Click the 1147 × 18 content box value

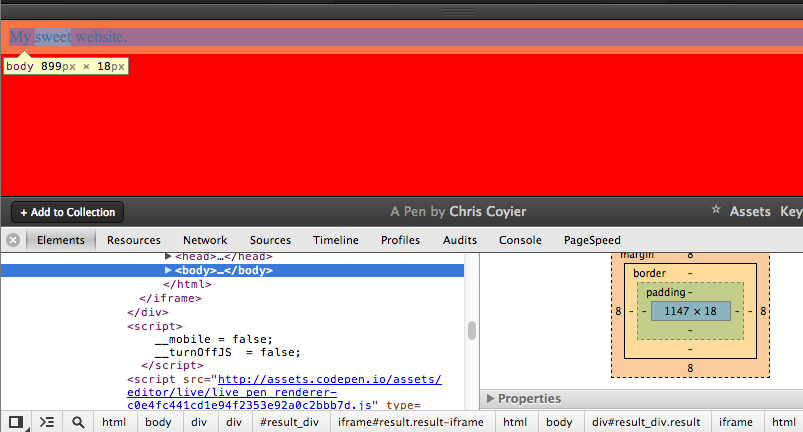point(690,311)
